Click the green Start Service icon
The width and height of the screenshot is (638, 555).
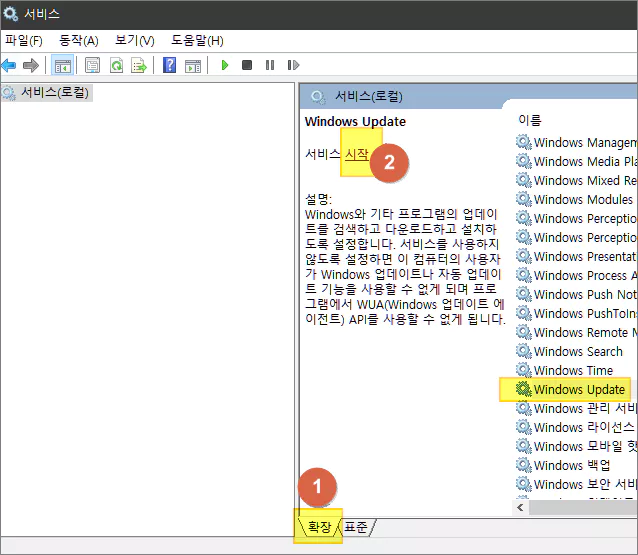tap(225, 65)
